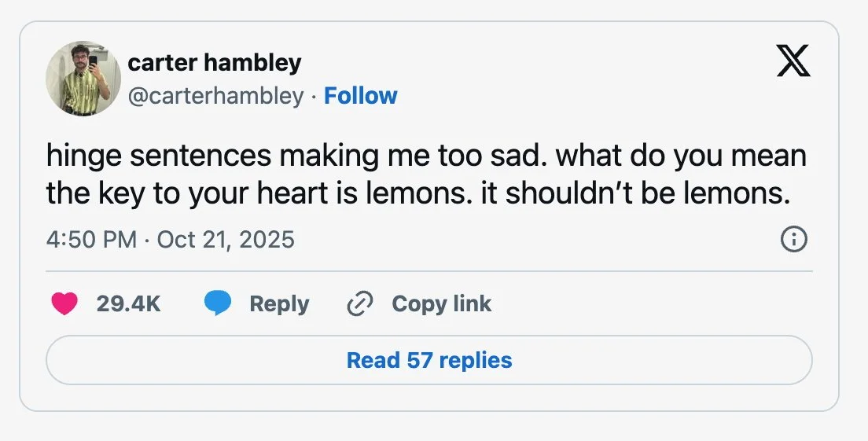Open the info circle icon

(x=793, y=240)
